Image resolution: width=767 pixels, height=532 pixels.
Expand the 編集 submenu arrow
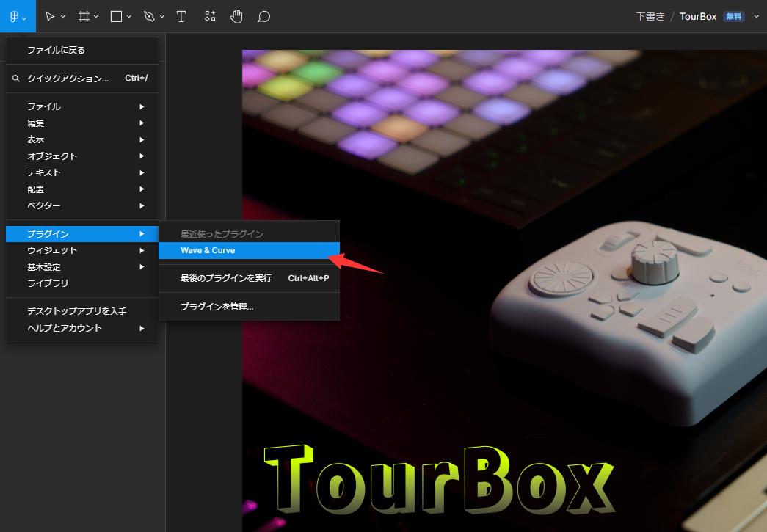click(x=142, y=123)
